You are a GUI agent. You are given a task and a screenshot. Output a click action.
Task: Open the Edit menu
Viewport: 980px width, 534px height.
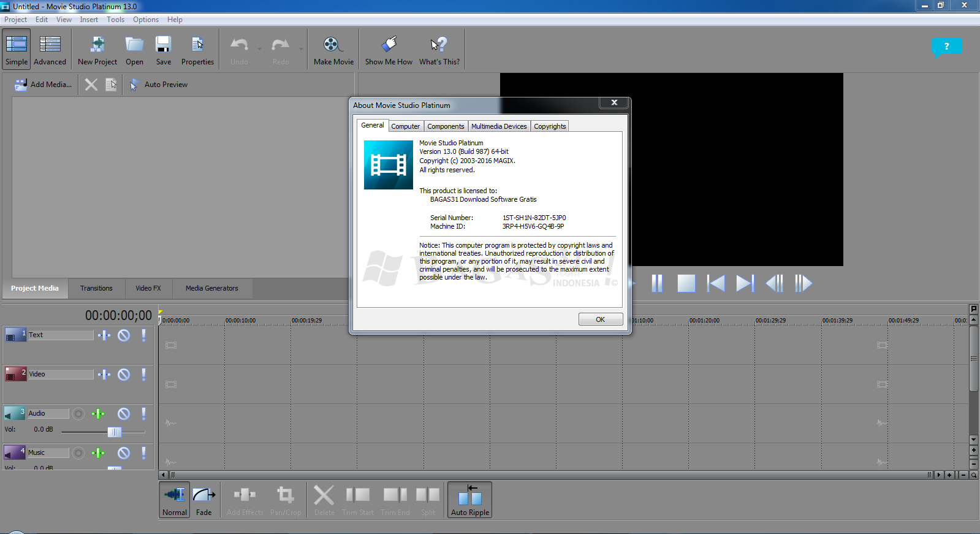[42, 20]
